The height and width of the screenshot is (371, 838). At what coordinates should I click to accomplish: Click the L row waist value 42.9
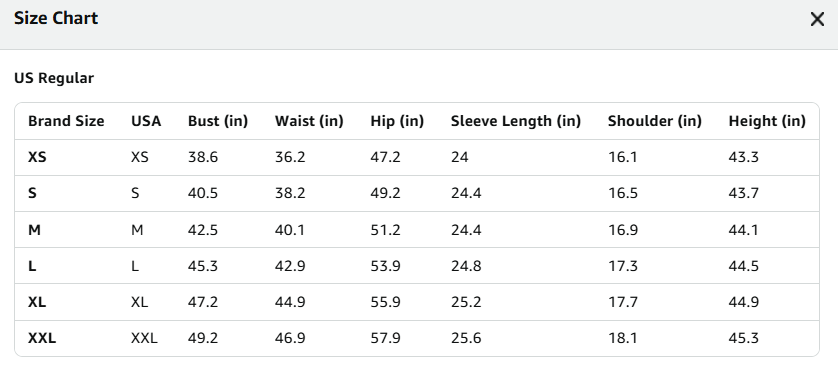pos(290,266)
